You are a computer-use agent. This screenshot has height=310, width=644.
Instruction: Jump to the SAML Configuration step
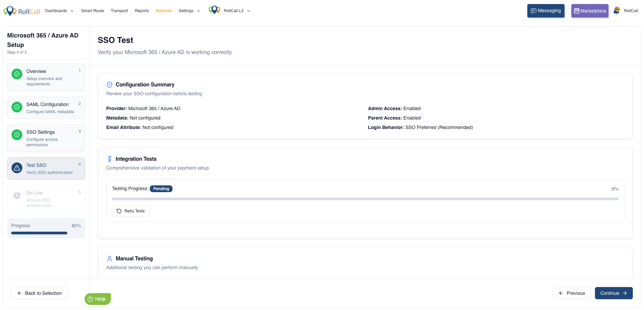tap(46, 108)
